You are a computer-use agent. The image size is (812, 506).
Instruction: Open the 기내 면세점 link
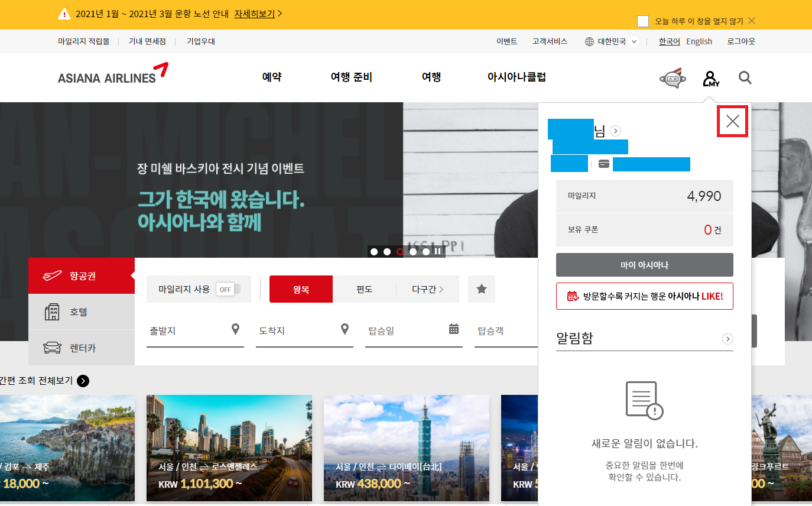tap(147, 41)
